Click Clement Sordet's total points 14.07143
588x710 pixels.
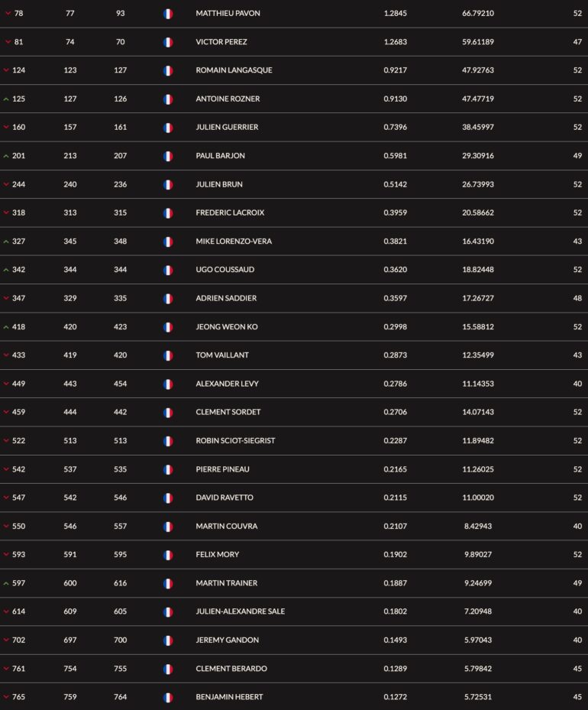(x=477, y=412)
